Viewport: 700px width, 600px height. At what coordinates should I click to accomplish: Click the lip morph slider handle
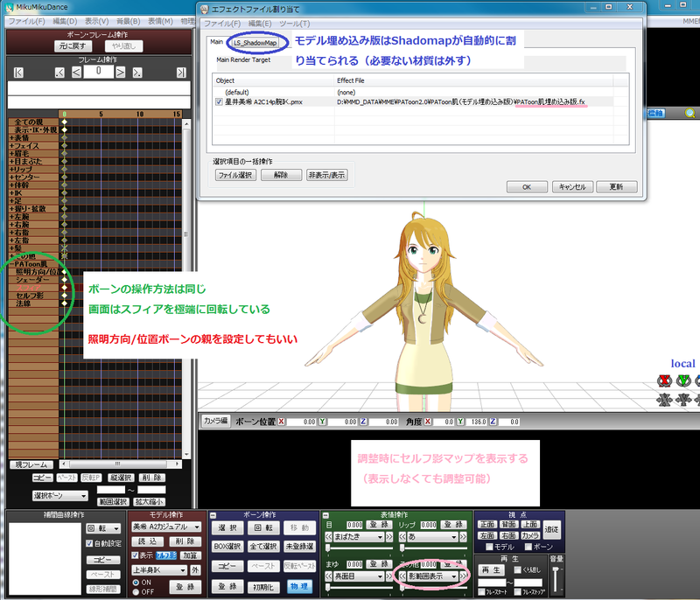pos(402,548)
